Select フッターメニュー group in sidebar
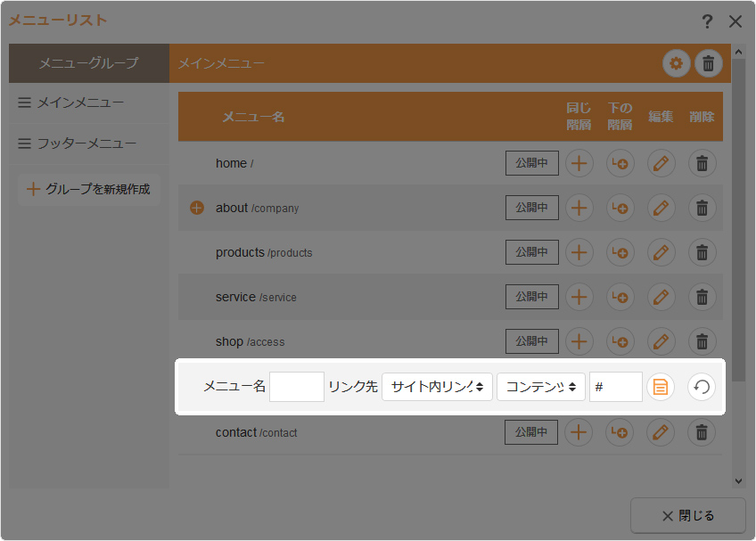Screen dimensions: 756x541 89,143
